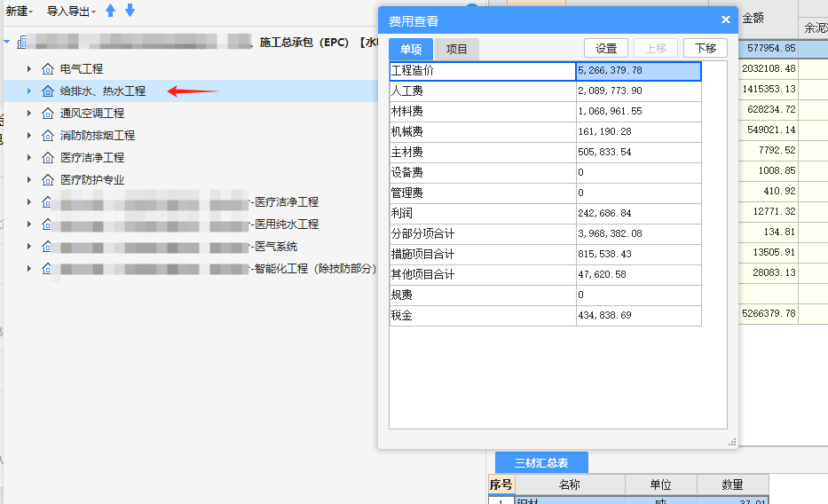Select 医疗防护专业 tree item
This screenshot has width=828, height=504.
click(92, 180)
